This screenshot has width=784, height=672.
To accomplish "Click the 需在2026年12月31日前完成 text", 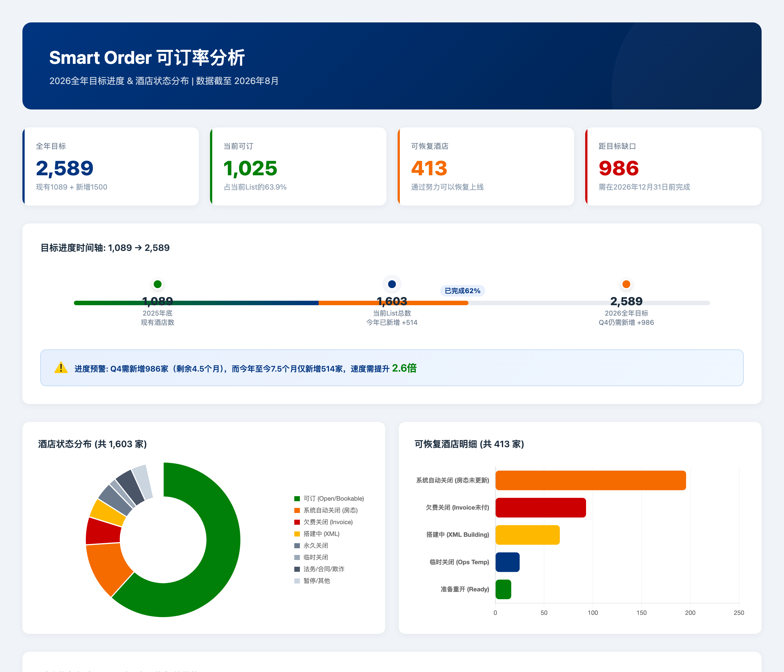I will pyautogui.click(x=644, y=187).
